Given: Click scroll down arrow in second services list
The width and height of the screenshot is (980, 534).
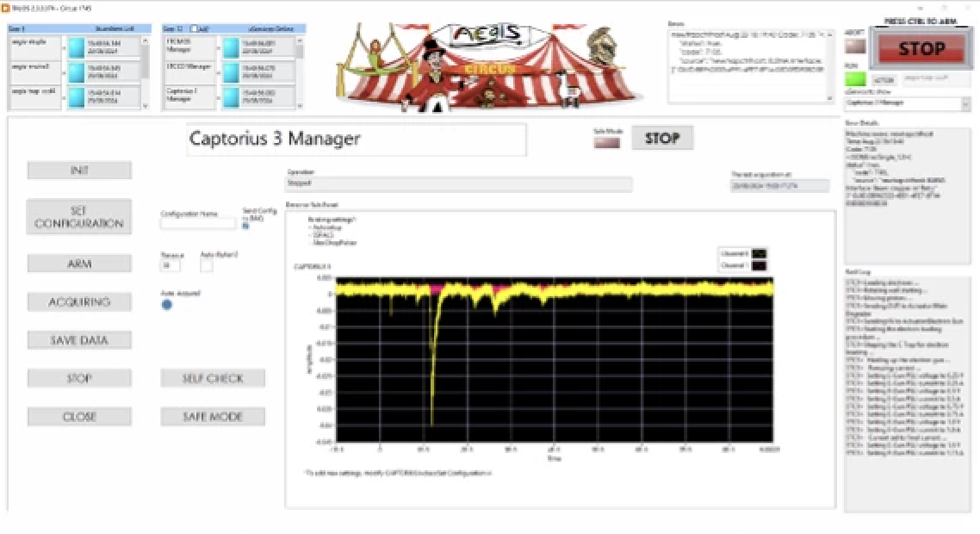Looking at the screenshot, I should (x=300, y=106).
